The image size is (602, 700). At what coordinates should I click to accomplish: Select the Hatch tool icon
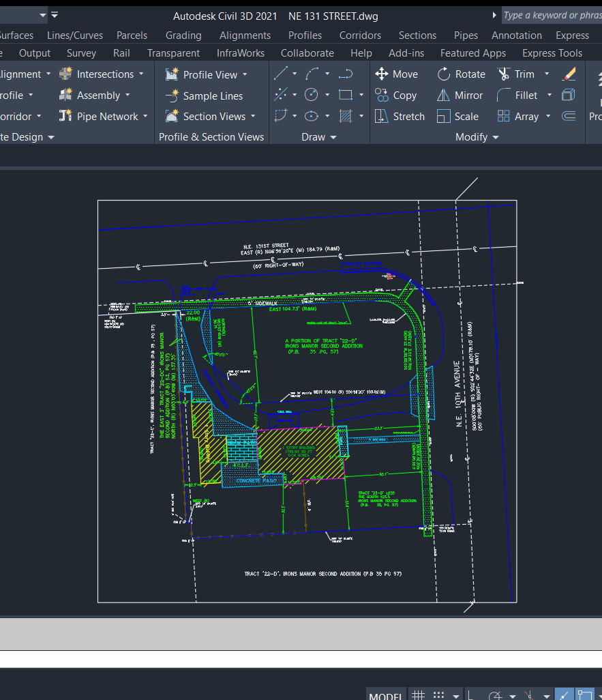tap(346, 116)
